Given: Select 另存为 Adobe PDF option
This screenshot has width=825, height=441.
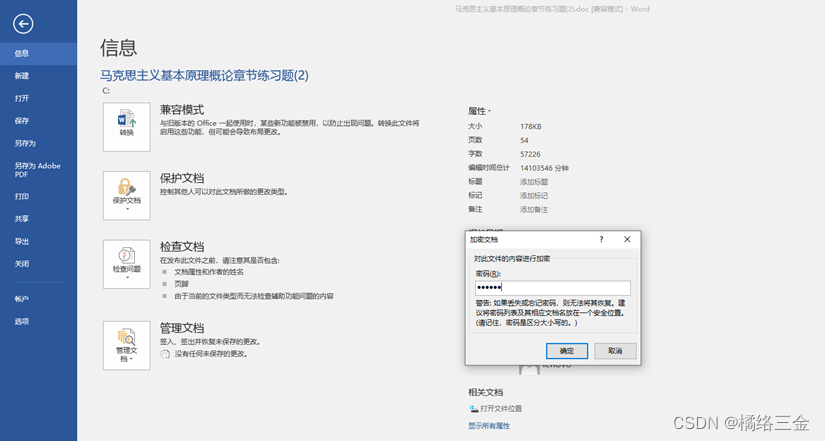Looking at the screenshot, I should [x=38, y=169].
